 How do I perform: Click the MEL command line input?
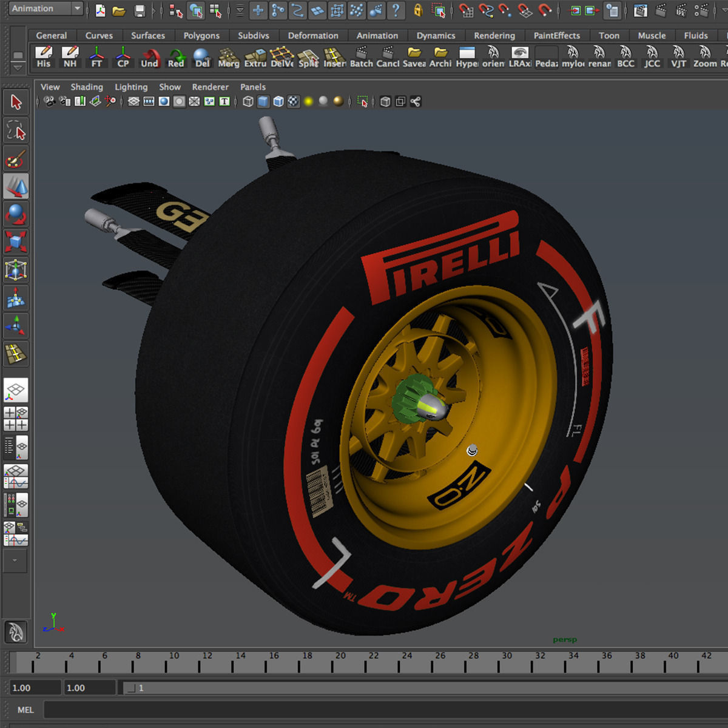tap(386, 710)
